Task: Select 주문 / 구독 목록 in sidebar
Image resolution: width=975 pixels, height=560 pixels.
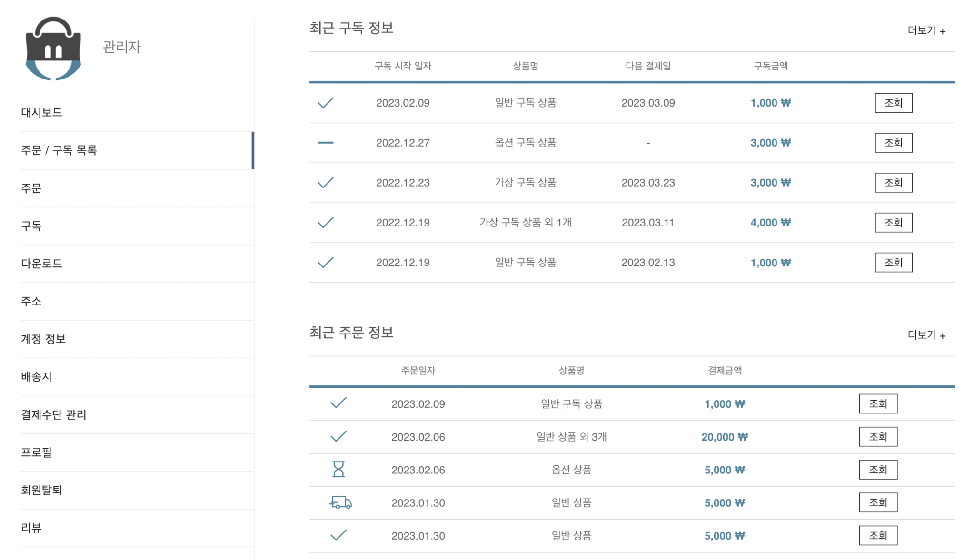Action: 59,150
